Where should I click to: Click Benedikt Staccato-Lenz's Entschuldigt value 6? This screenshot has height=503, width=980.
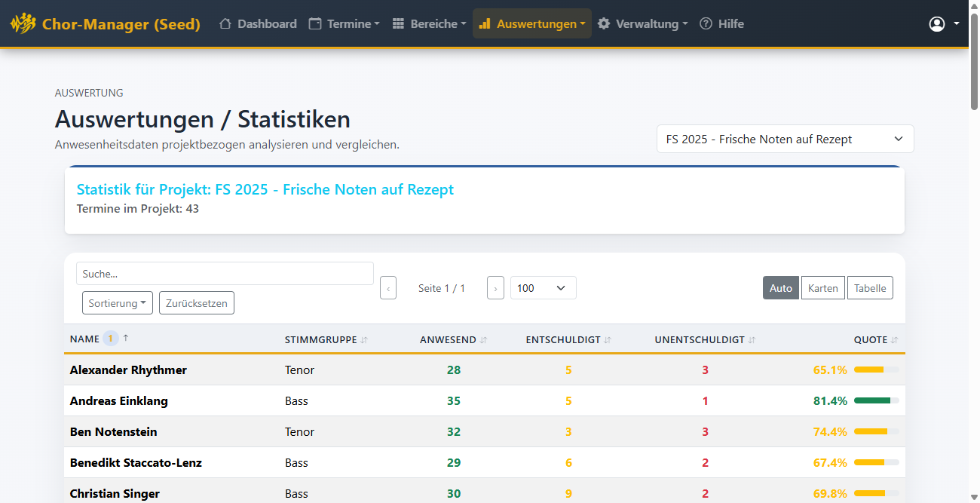coord(568,463)
